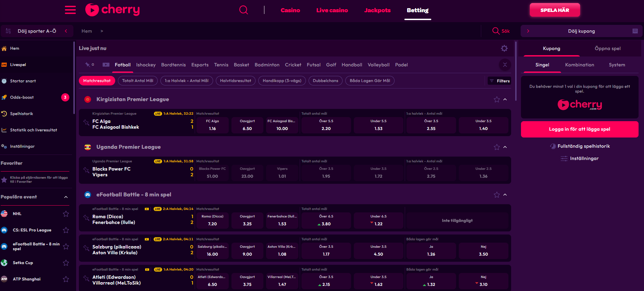Pin the FC Alga match
644x291 pixels.
pos(86,122)
